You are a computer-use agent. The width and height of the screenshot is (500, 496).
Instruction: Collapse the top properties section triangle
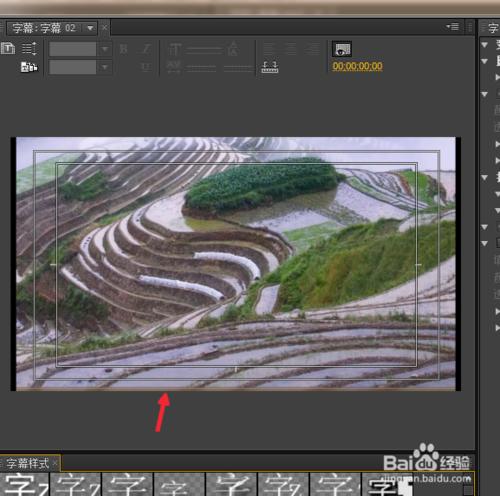485,44
